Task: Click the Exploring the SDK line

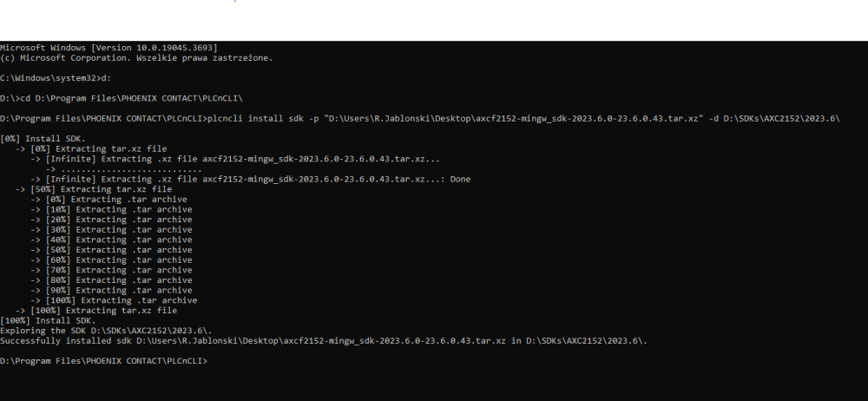Action: (x=106, y=330)
